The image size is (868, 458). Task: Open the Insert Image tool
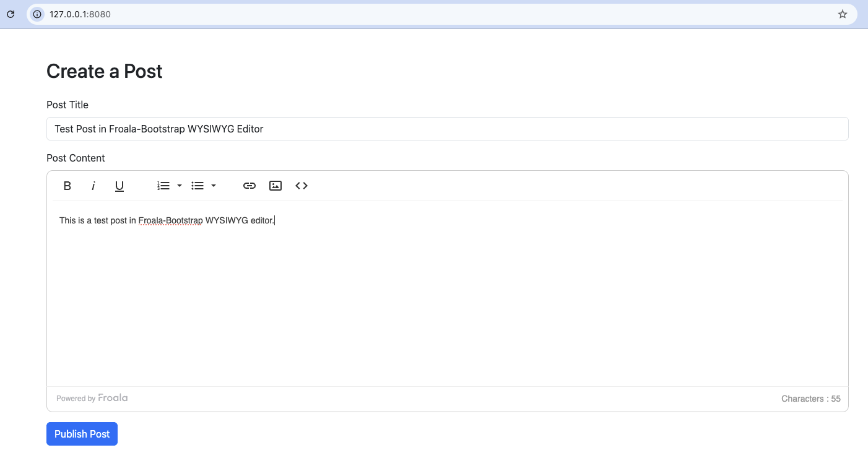pos(275,185)
